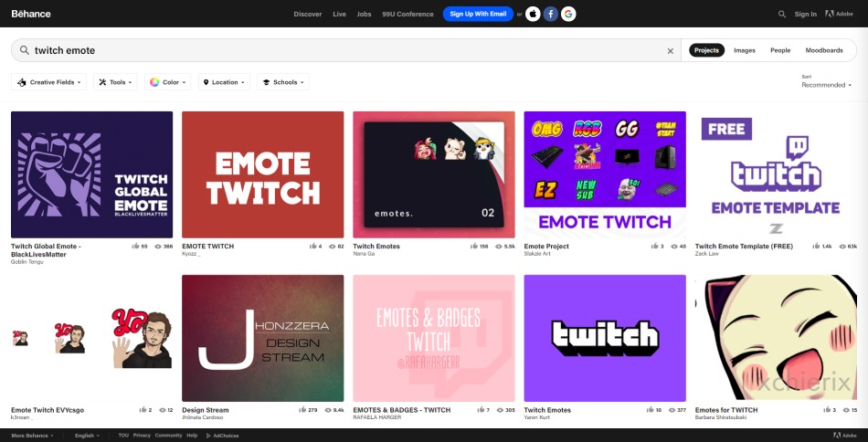Open the Help footer link

tap(192, 436)
